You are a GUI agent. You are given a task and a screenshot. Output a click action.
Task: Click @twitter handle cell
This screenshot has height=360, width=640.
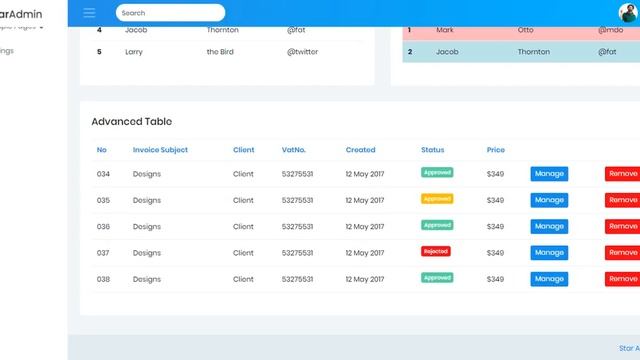coord(302,52)
